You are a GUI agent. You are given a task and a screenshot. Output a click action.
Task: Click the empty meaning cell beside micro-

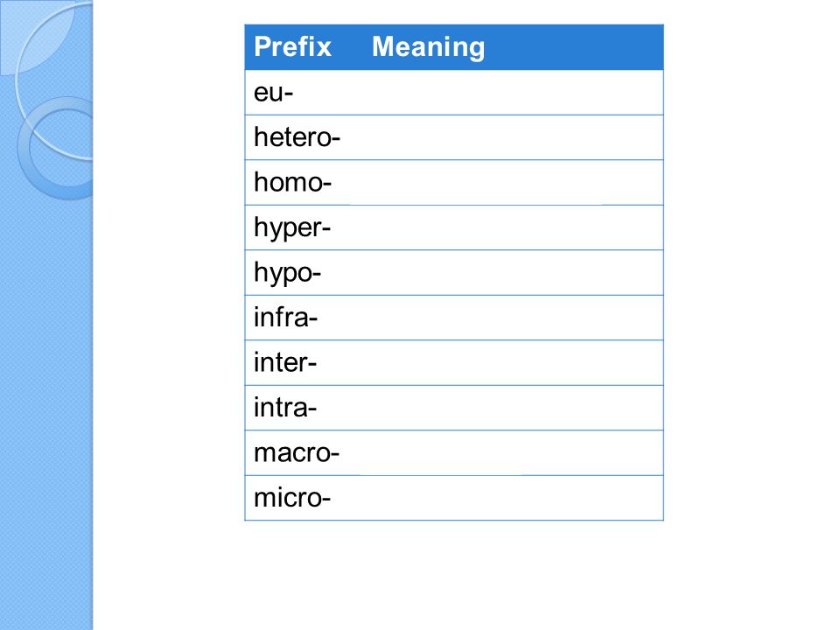[514, 498]
